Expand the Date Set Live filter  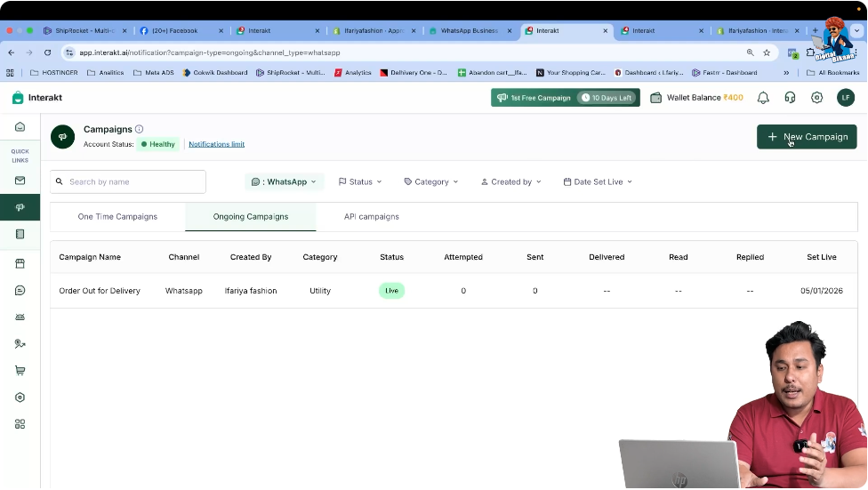(x=598, y=181)
